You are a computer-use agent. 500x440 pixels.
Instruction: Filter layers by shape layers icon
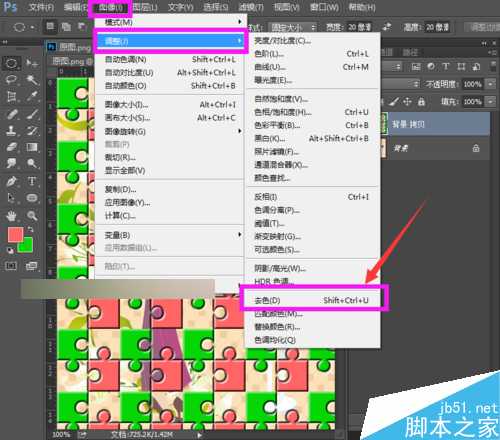click(x=461, y=67)
